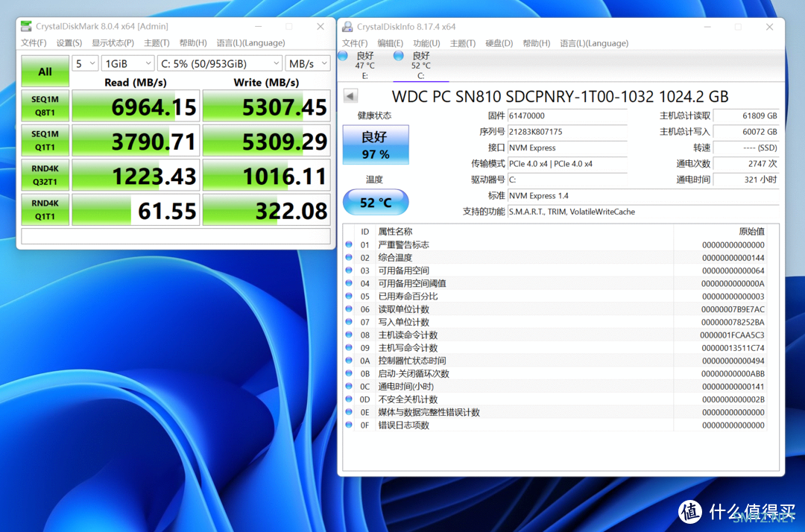
Task: Click the standard field NVM Express 1.4
Action: 643,195
